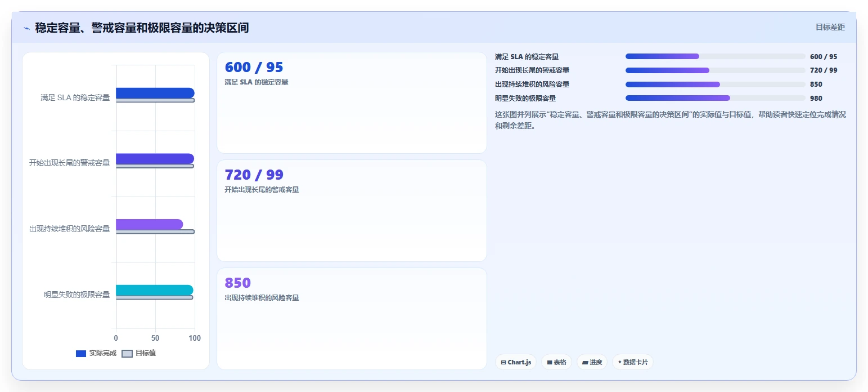Click the x-axis tick label 100
Image resolution: width=868 pixels, height=392 pixels.
tap(195, 338)
